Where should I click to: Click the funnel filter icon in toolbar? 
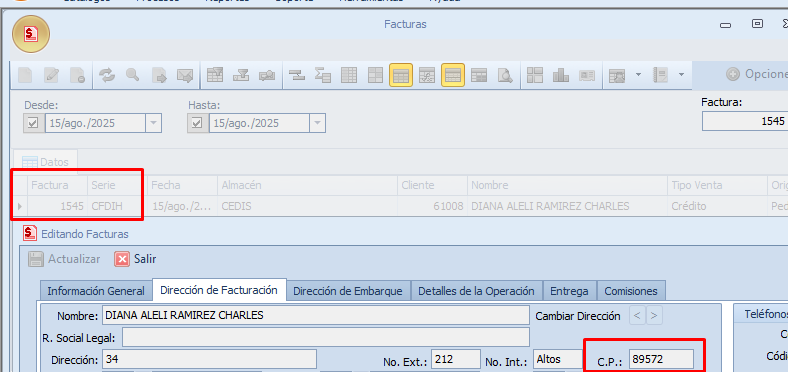coord(241,75)
